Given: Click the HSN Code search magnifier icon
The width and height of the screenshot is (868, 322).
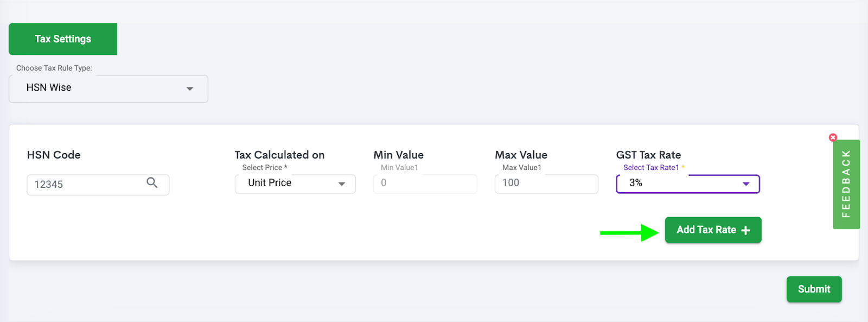Looking at the screenshot, I should 152,183.
